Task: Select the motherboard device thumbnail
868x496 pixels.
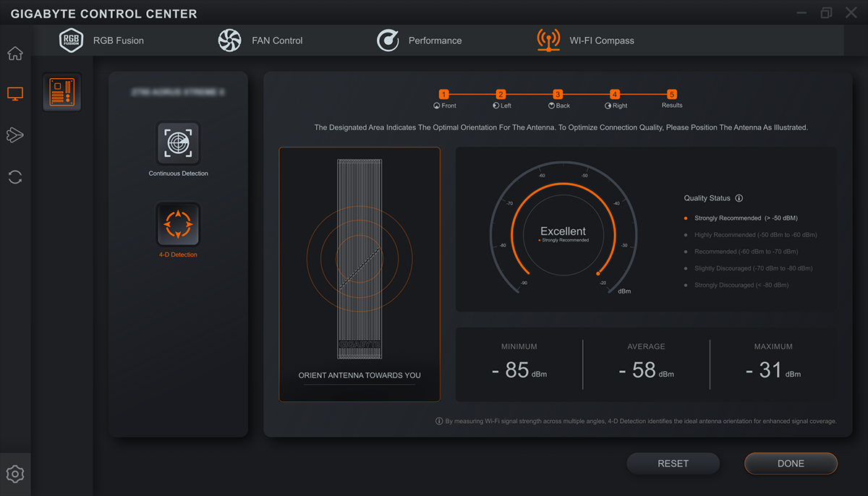Action: click(61, 93)
